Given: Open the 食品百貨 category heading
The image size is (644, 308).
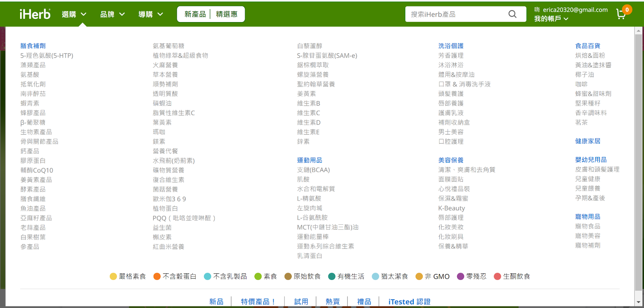Looking at the screenshot, I should click(588, 46).
